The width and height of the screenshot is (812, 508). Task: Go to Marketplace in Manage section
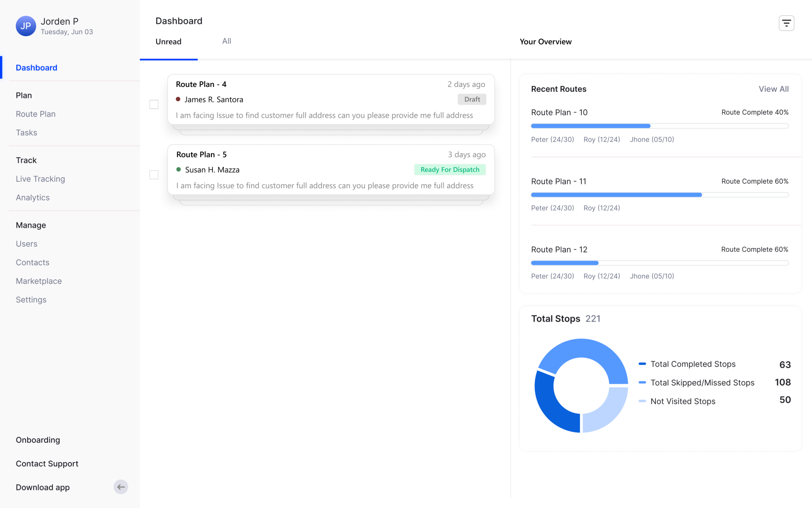point(39,281)
